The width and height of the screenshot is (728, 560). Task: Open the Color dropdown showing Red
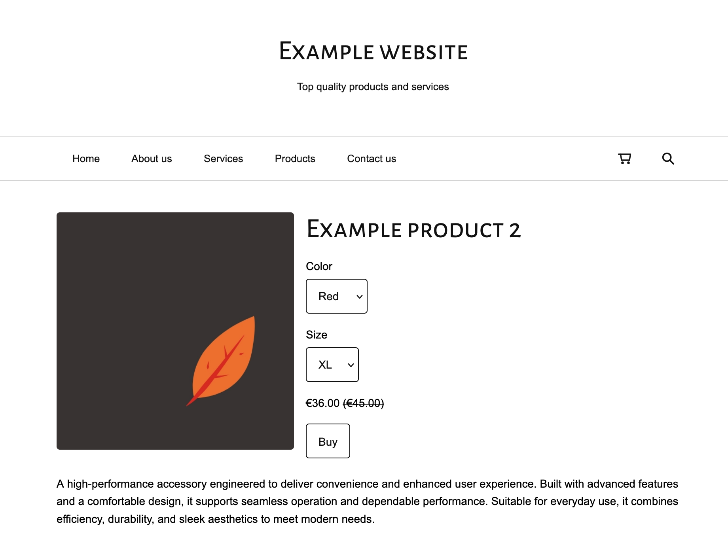point(336,296)
